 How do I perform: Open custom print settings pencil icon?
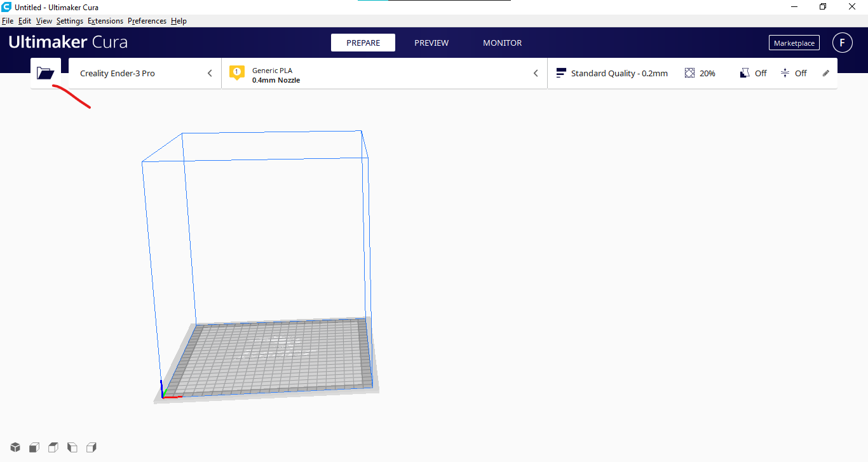(x=826, y=73)
